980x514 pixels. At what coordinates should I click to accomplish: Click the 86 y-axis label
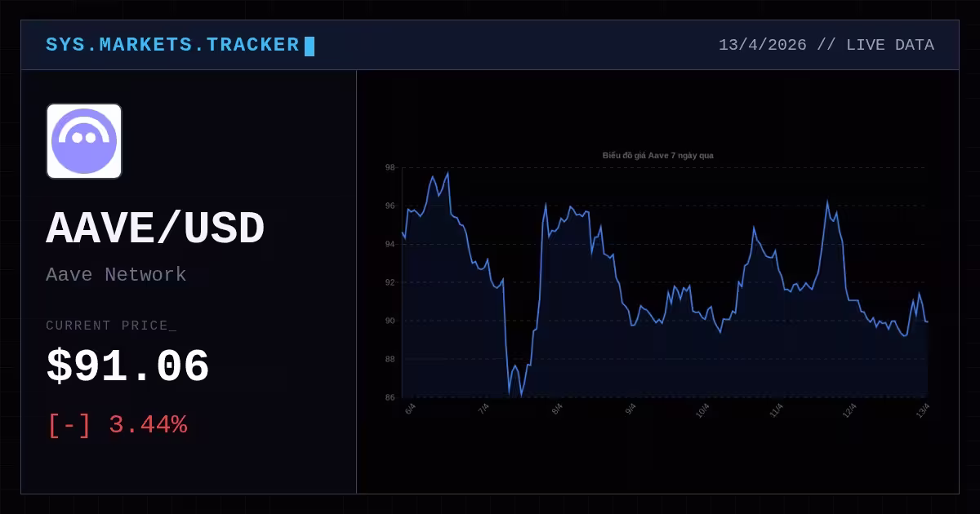pyautogui.click(x=390, y=397)
